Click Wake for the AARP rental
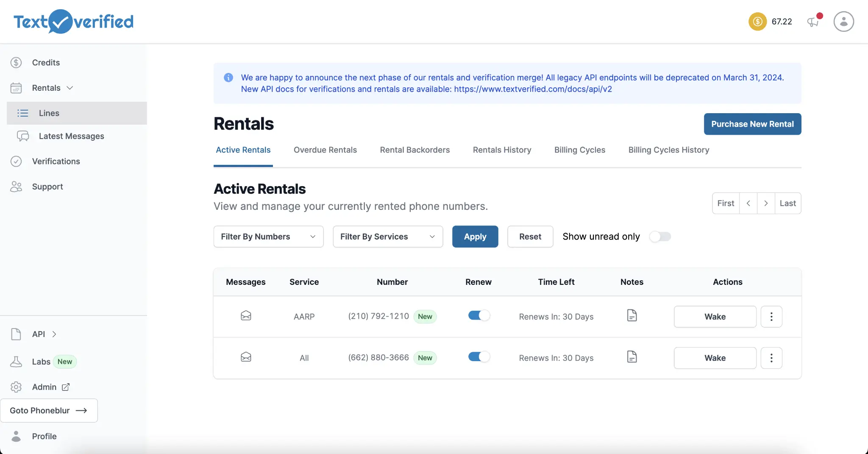The width and height of the screenshot is (868, 454). pyautogui.click(x=715, y=317)
